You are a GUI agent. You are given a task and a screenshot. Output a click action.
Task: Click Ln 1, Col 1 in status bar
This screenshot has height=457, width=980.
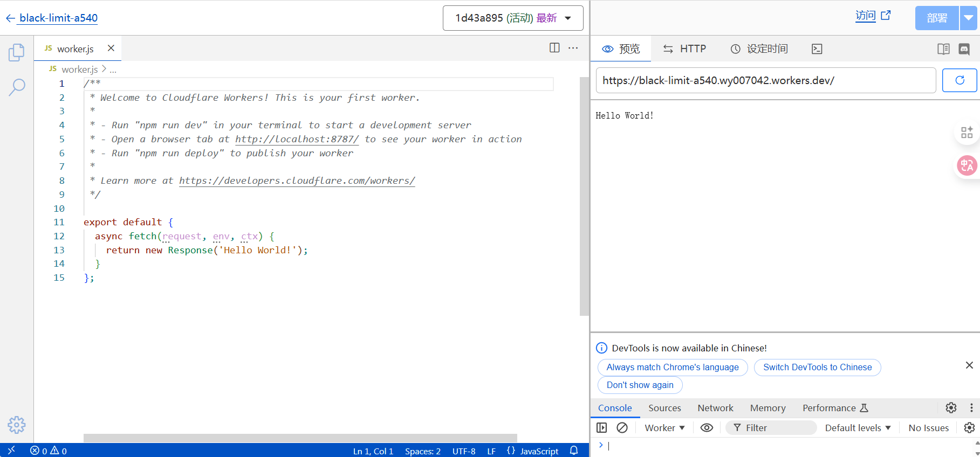(x=373, y=451)
